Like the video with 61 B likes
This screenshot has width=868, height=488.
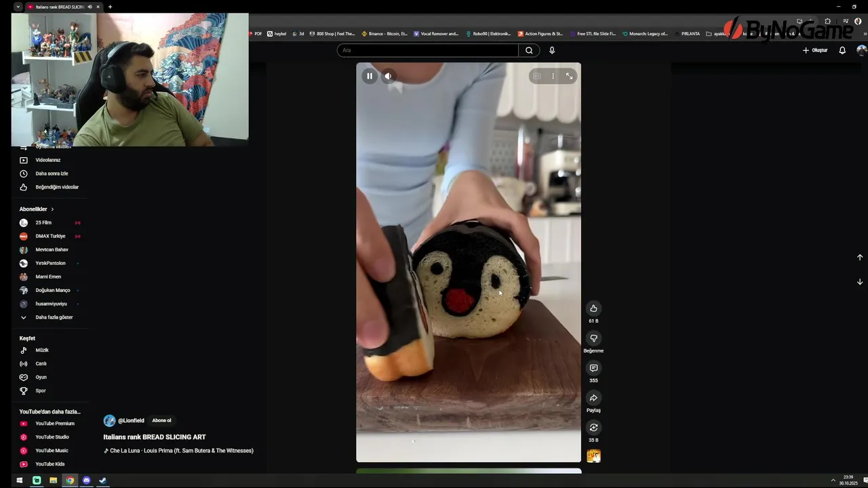[593, 308]
